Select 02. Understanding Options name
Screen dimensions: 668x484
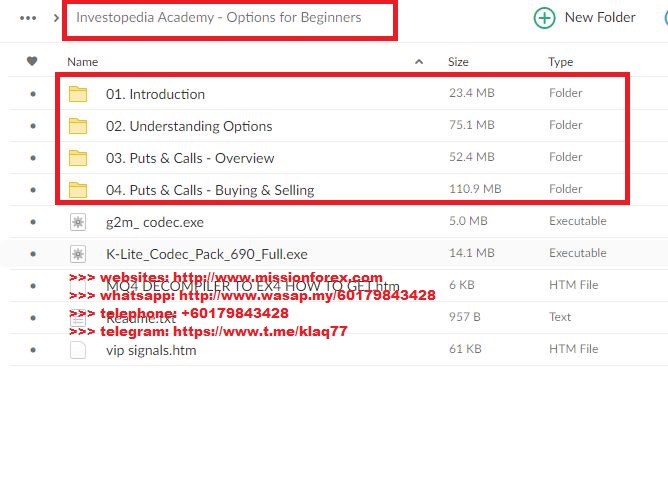pyautogui.click(x=189, y=126)
